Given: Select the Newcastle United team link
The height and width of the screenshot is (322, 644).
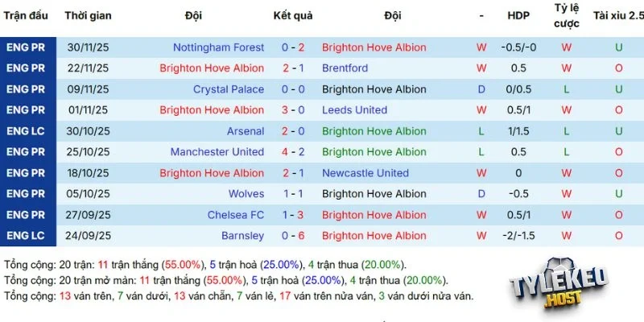Looking at the screenshot, I should (365, 173).
